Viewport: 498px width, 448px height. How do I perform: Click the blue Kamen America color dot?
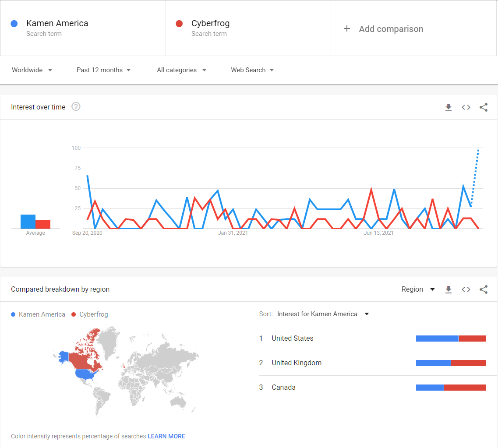[x=14, y=24]
